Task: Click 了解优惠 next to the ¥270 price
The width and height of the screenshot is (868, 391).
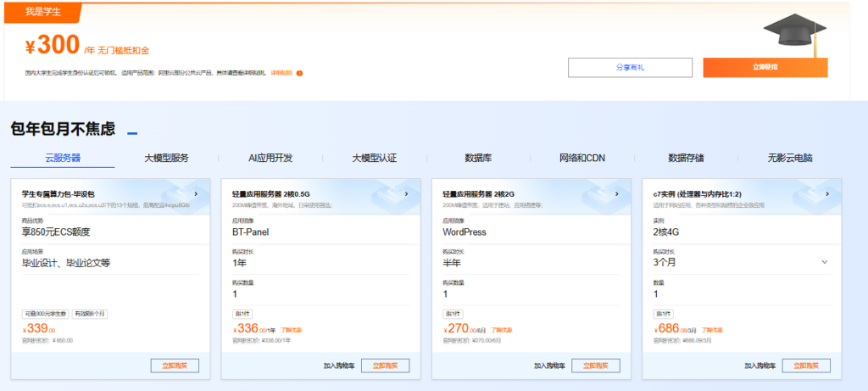Action: [x=503, y=330]
